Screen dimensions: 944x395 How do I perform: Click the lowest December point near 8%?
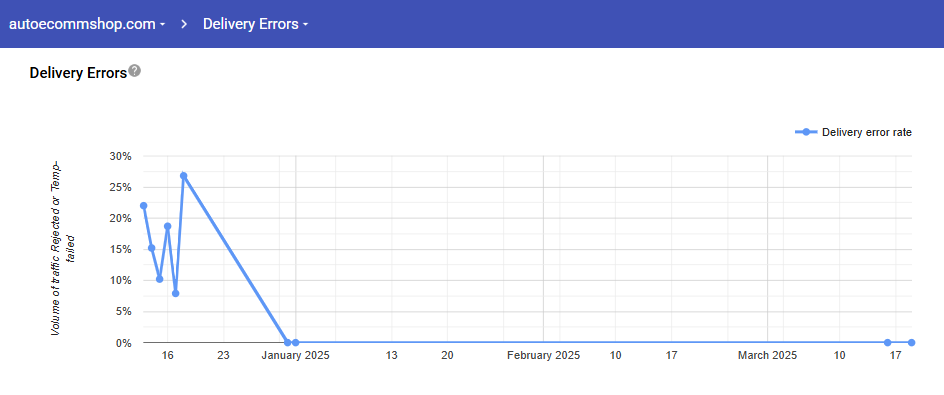pos(175,293)
